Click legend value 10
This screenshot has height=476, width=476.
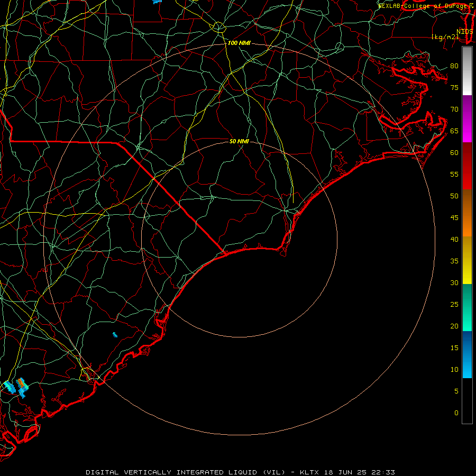(454, 370)
